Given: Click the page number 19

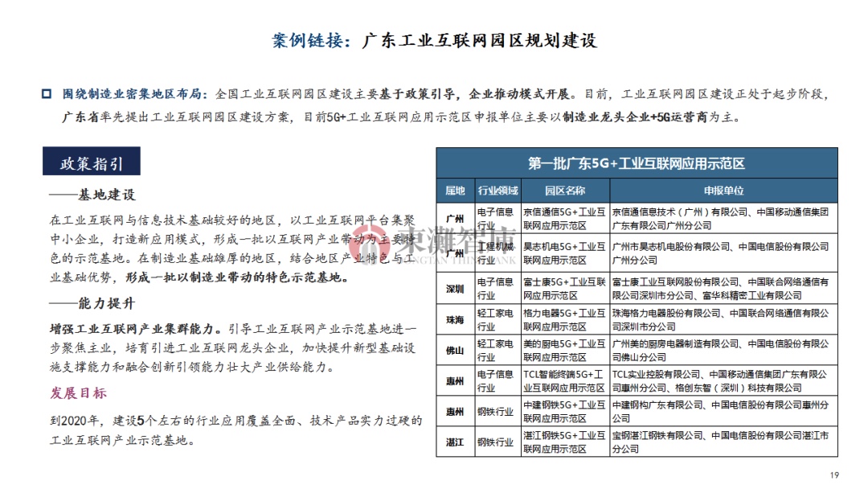Looking at the screenshot, I should coord(833,475).
